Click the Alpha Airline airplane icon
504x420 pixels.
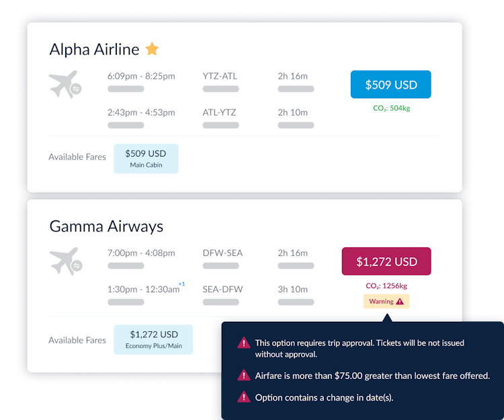click(x=65, y=84)
